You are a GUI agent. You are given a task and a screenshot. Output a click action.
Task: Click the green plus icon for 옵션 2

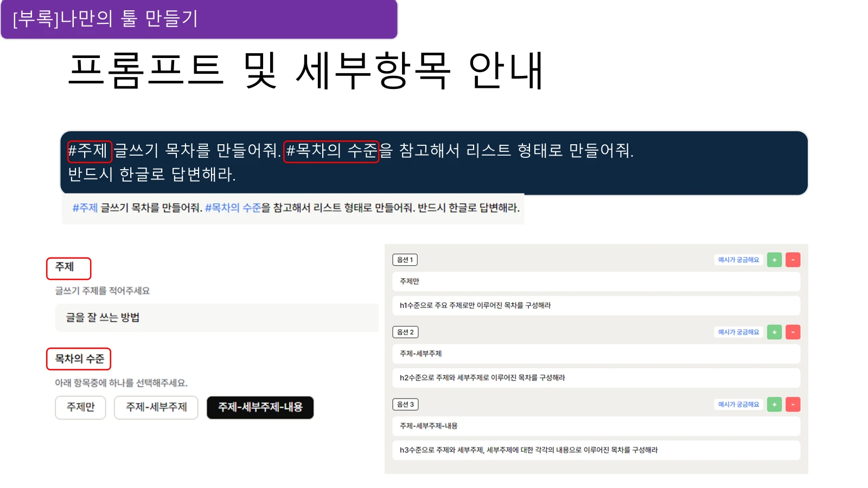coord(774,332)
